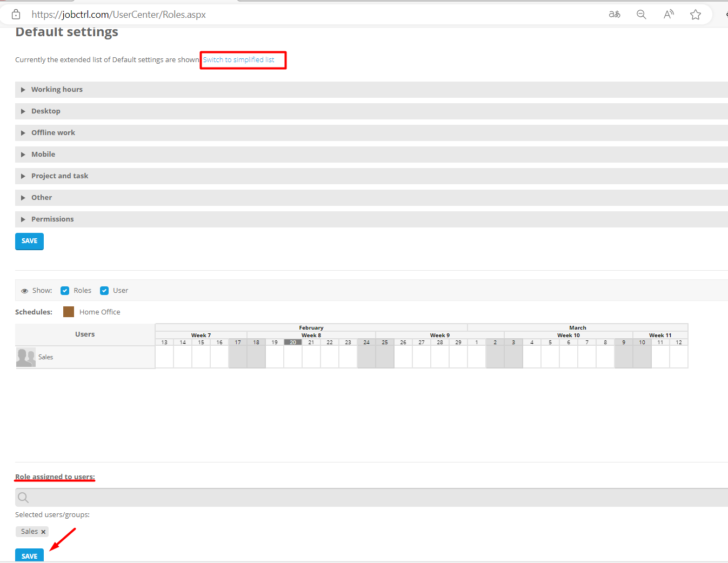Expand the Working hours section
This screenshot has width=728, height=563.
[57, 90]
